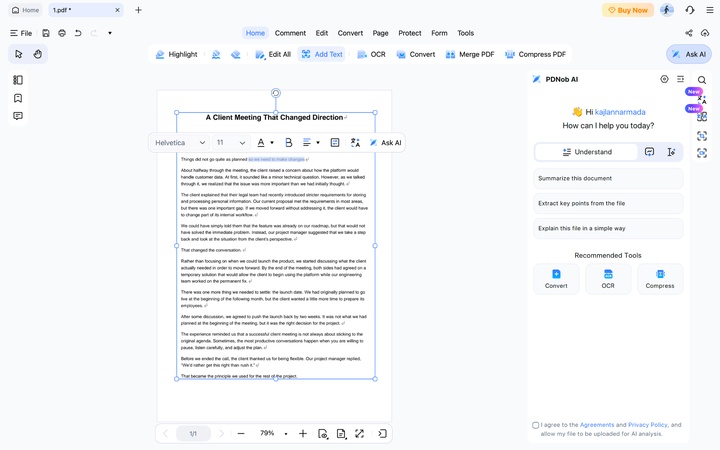The width and height of the screenshot is (720, 450).
Task: Click the AI panel list menu icon
Action: click(681, 79)
